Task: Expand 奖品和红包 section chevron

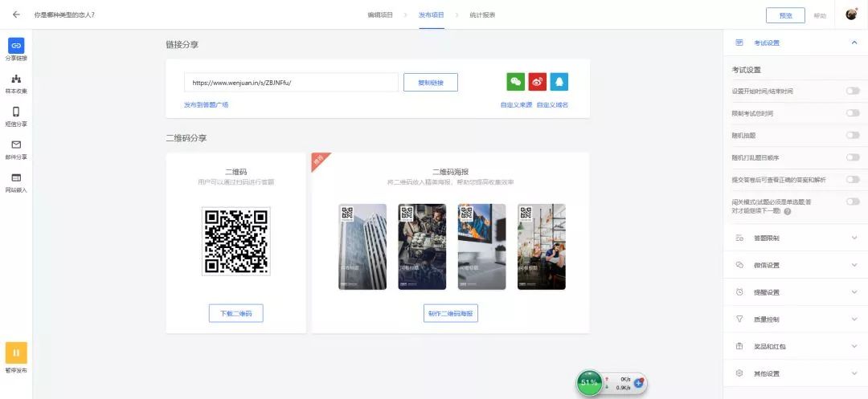Action: (x=854, y=347)
